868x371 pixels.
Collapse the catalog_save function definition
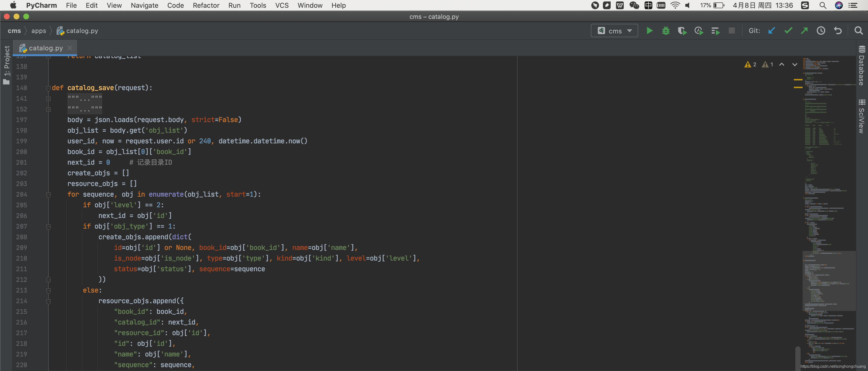click(x=48, y=88)
